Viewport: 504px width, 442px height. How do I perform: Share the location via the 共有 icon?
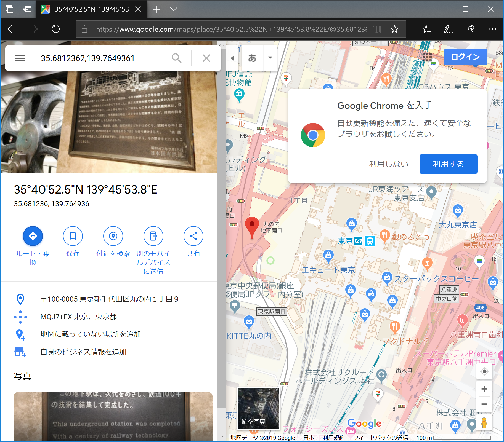point(193,236)
